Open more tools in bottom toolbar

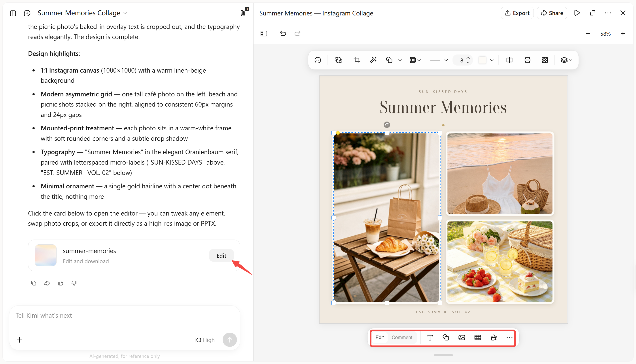tap(509, 338)
